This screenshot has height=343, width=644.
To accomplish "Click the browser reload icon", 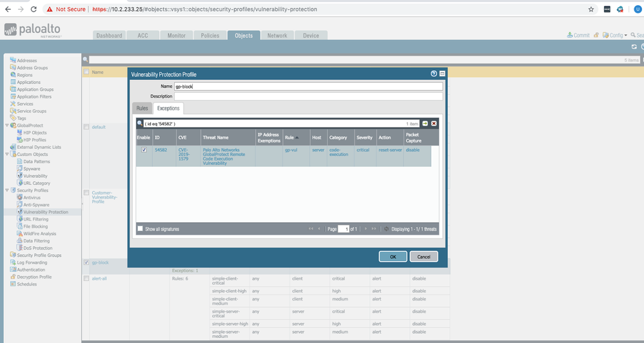I will (x=36, y=10).
